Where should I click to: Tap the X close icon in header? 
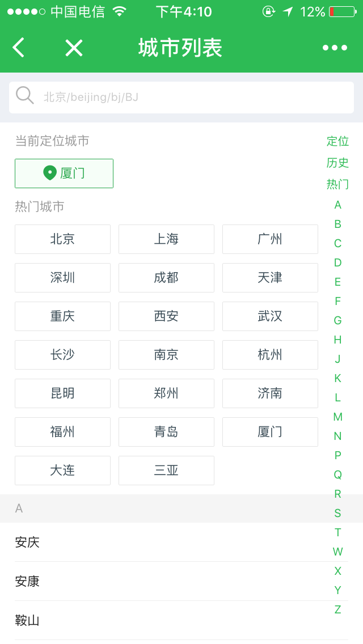tap(74, 48)
